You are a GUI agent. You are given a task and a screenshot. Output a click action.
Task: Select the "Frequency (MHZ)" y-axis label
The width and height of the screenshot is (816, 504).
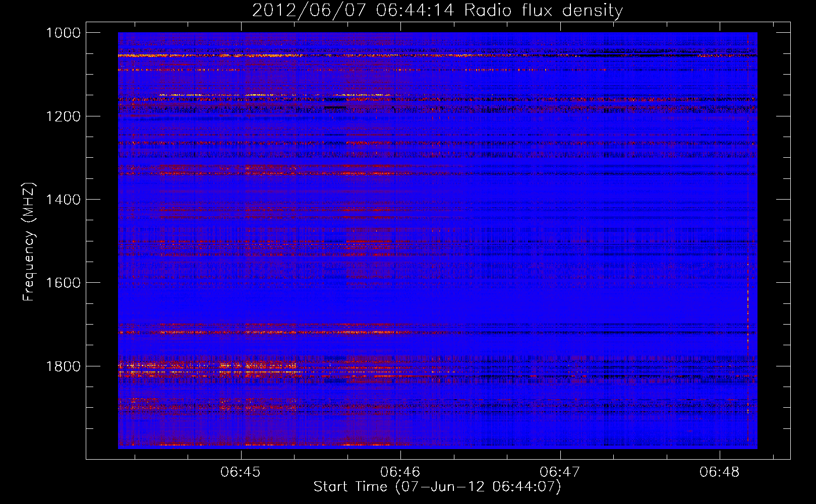pos(29,242)
